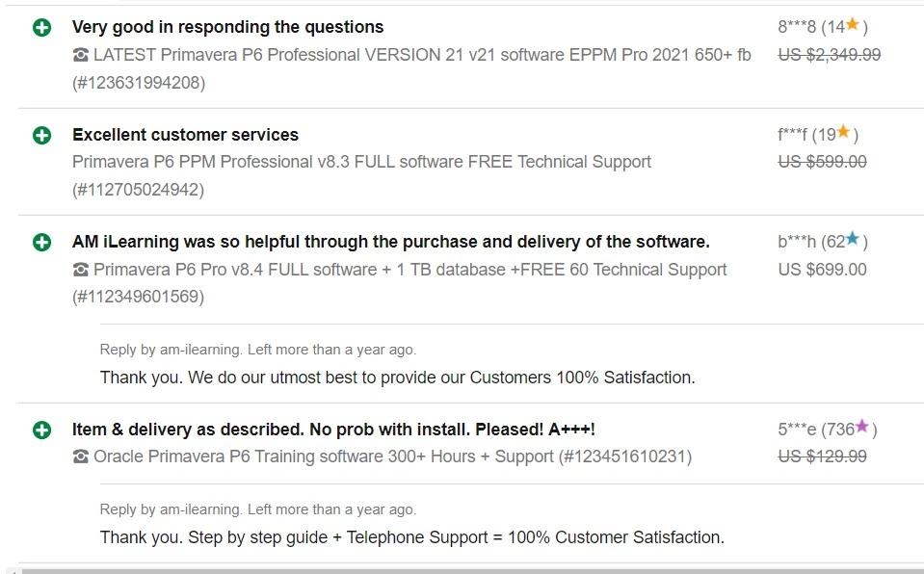Click the green plus icon of the top feedback entry
The height and width of the screenshot is (574, 924).
(40, 26)
